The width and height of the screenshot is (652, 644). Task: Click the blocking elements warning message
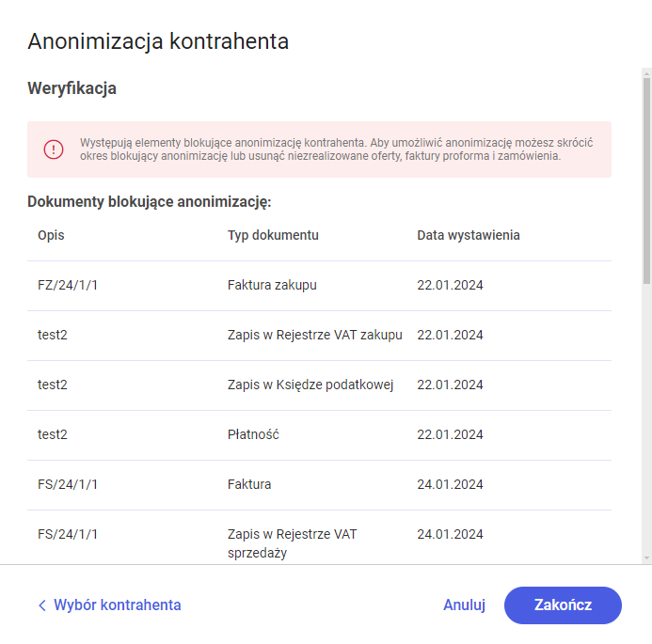click(x=335, y=149)
